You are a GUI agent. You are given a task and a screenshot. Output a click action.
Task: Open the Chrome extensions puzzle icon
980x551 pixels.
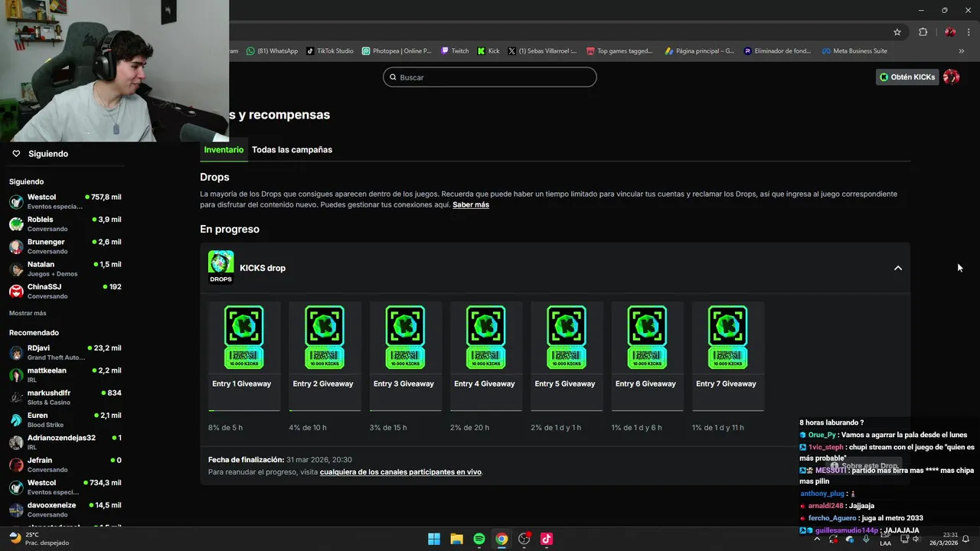click(x=923, y=32)
